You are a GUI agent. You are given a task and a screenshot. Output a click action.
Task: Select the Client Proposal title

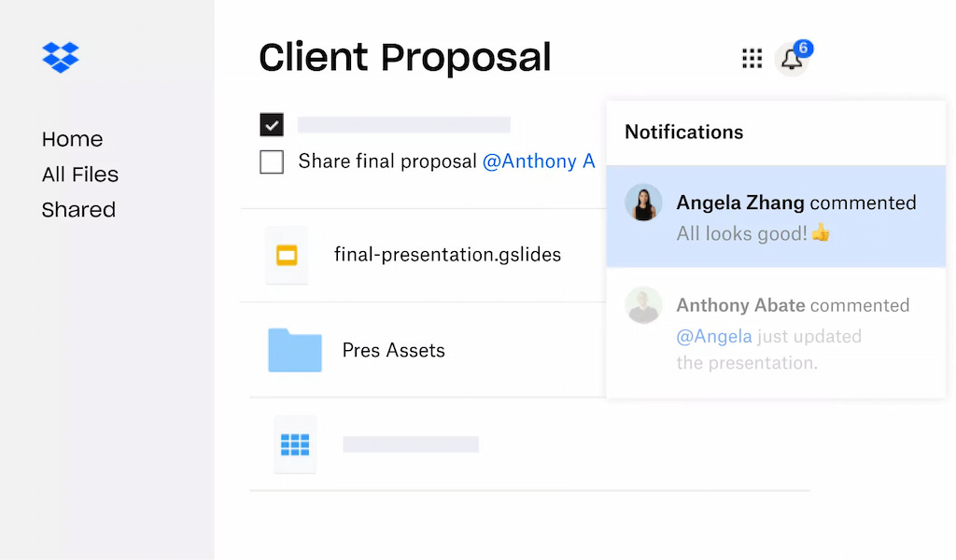click(x=404, y=58)
